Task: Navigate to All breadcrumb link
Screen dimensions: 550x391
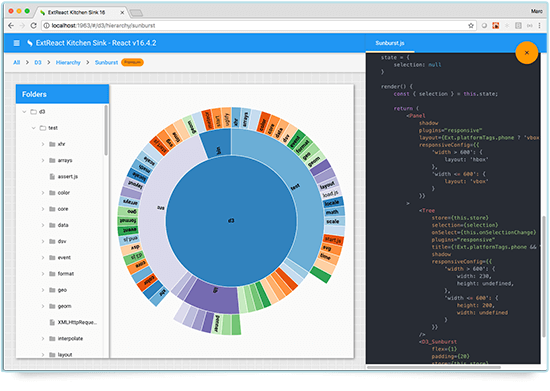Action: click(x=16, y=62)
